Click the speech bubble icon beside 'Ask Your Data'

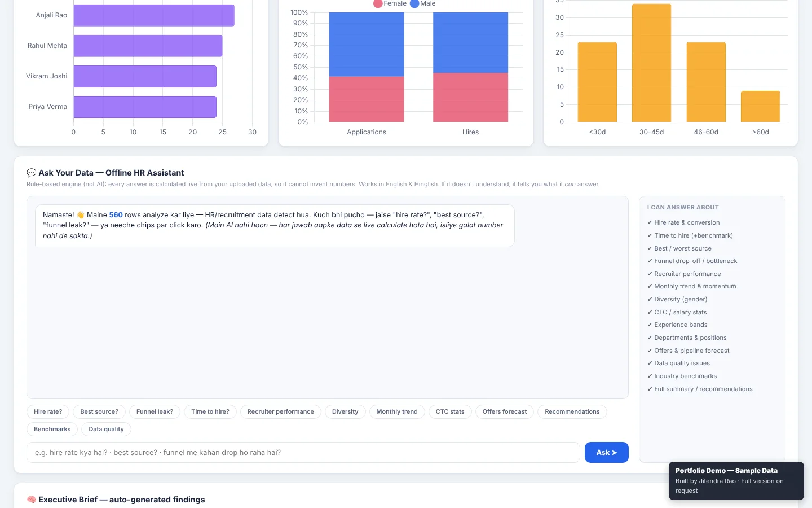tap(32, 173)
